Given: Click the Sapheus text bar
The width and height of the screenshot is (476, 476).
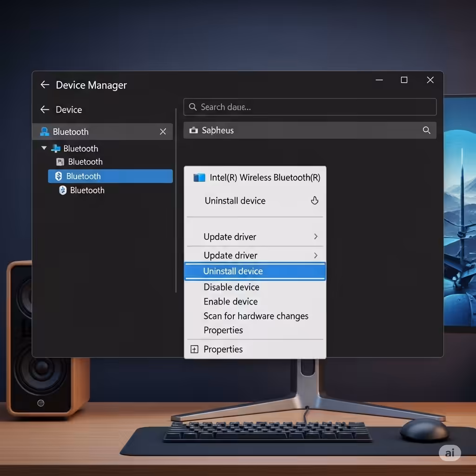Looking at the screenshot, I should [x=310, y=130].
